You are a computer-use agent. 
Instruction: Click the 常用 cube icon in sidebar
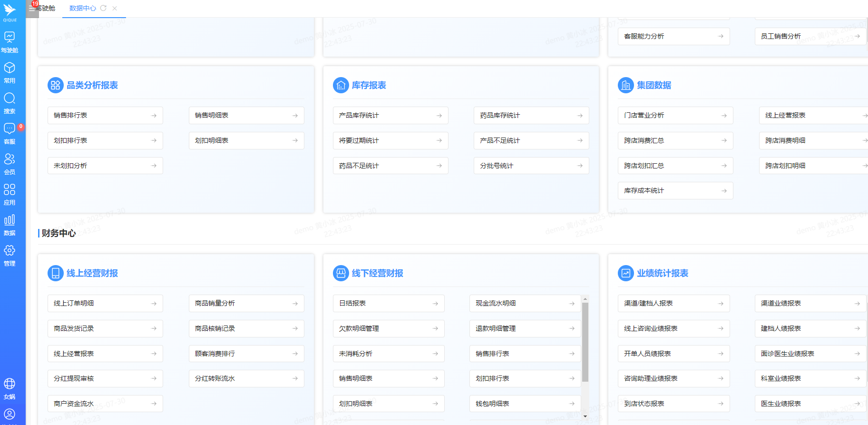10,68
